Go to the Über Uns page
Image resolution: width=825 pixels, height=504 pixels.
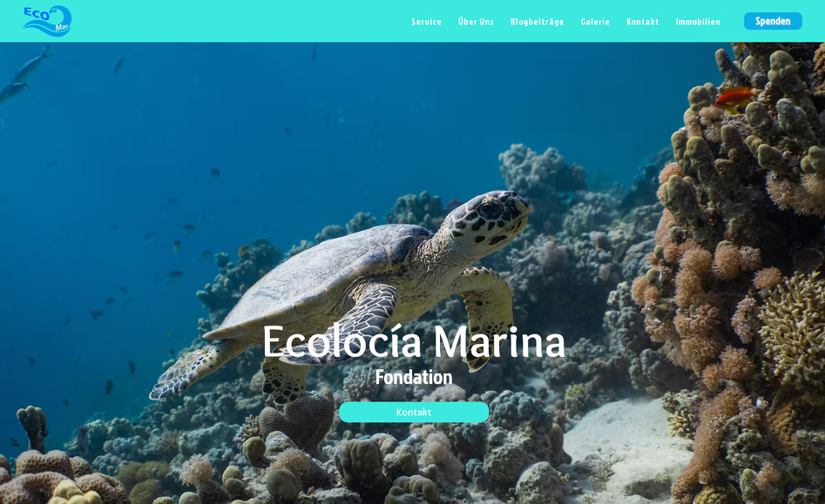click(476, 22)
